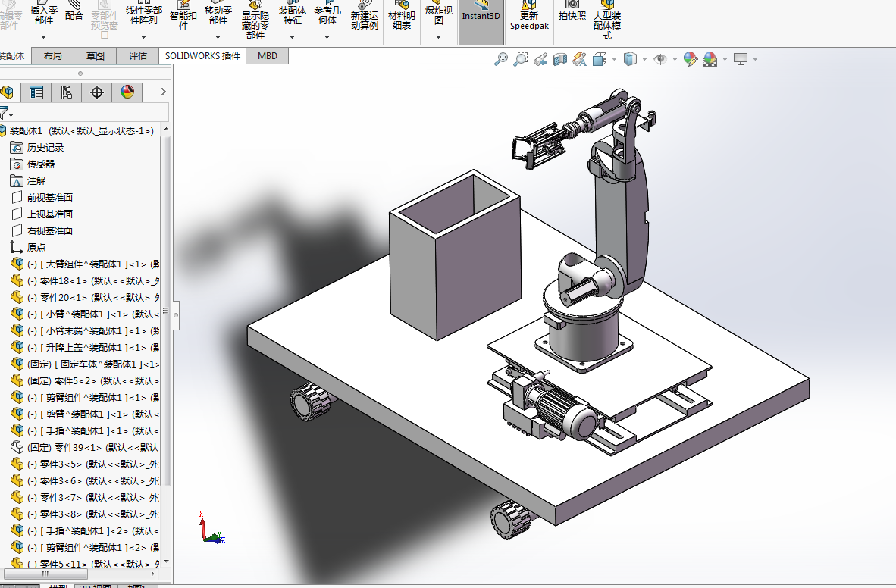Image resolution: width=896 pixels, height=588 pixels.
Task: Expand the View Orientation dropdown arrow
Action: click(x=614, y=59)
